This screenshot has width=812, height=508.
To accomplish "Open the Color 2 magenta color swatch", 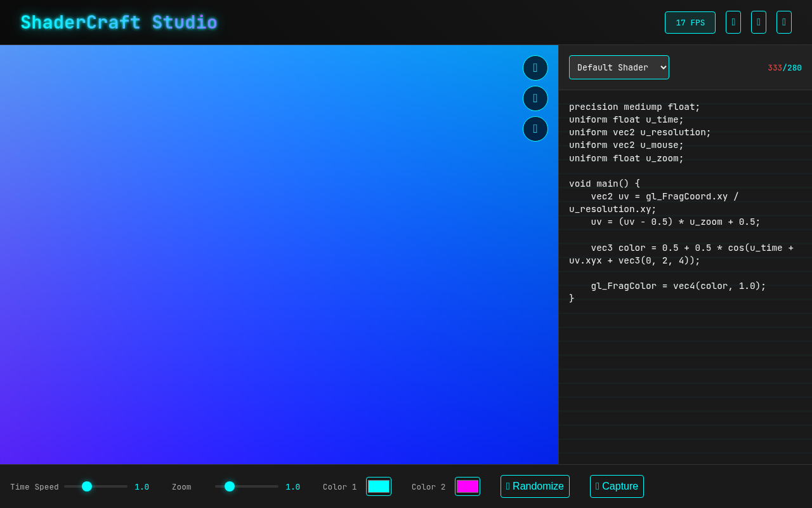I will click(468, 486).
